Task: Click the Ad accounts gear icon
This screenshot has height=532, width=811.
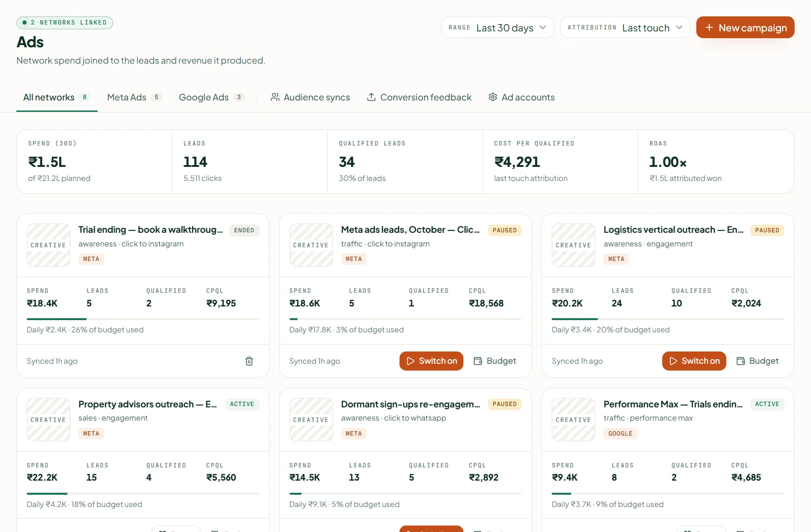Action: coord(493,97)
